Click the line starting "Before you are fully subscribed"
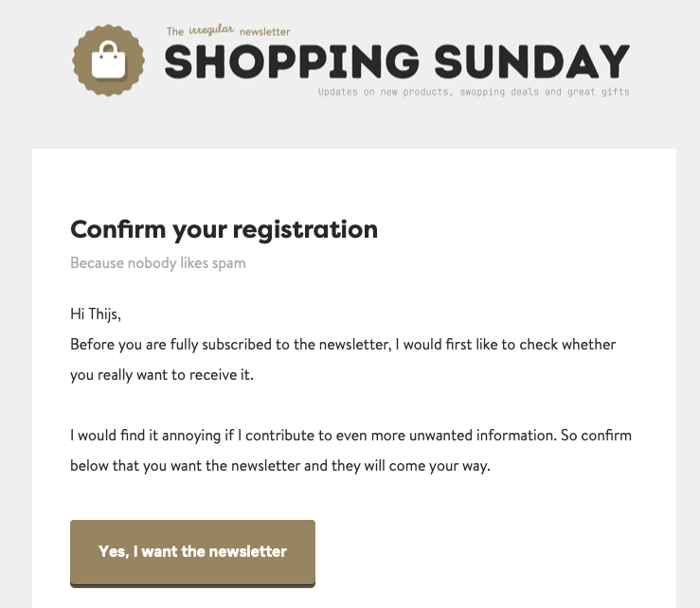 tap(343, 344)
